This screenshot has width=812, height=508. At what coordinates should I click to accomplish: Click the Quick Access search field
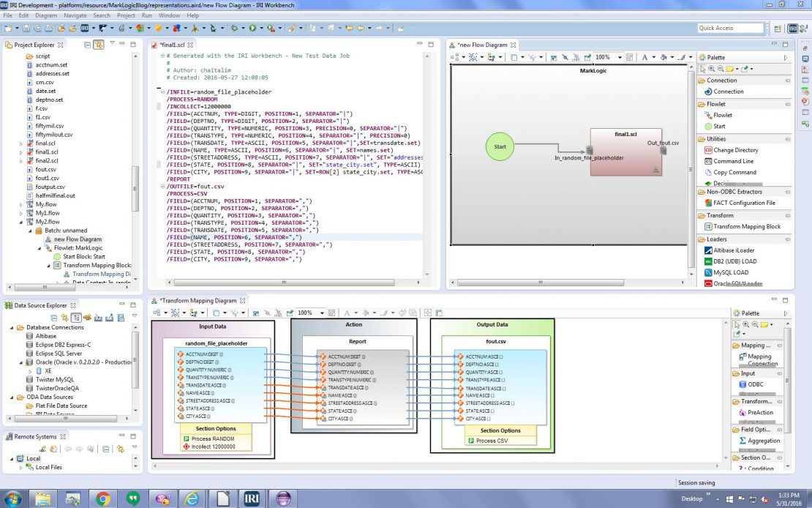click(x=730, y=28)
